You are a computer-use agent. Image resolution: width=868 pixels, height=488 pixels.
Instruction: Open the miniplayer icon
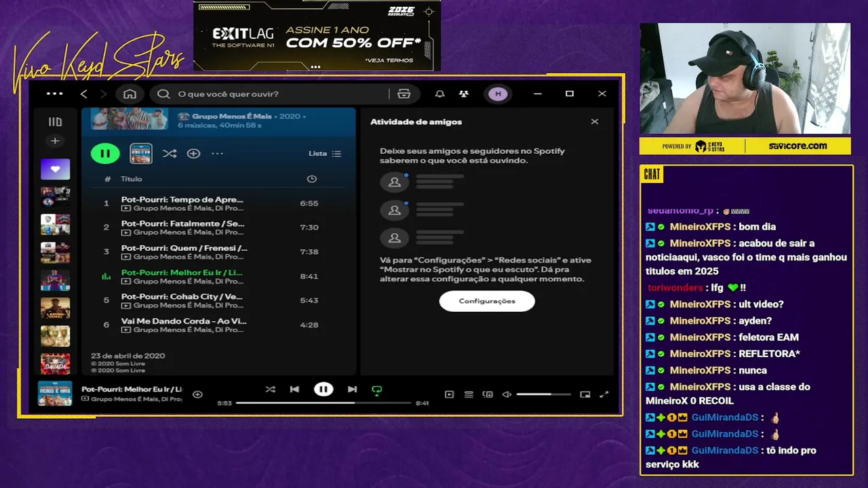[585, 394]
